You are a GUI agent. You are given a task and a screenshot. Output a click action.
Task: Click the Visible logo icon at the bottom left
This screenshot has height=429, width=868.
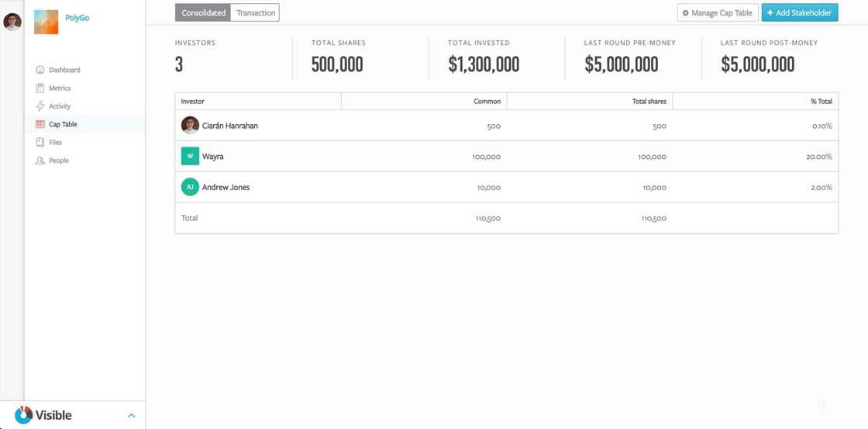click(23, 415)
